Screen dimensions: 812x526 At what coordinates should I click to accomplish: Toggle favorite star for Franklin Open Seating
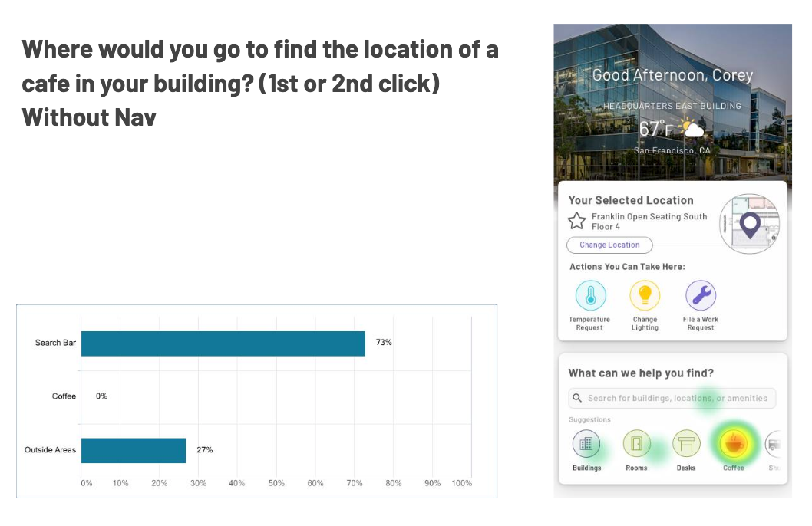click(577, 222)
